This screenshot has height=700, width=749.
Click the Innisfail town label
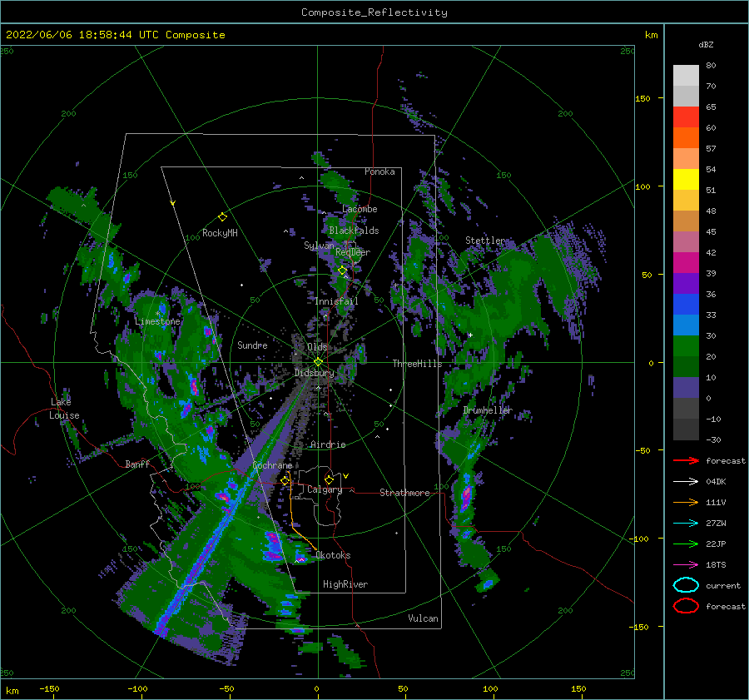pos(336,301)
